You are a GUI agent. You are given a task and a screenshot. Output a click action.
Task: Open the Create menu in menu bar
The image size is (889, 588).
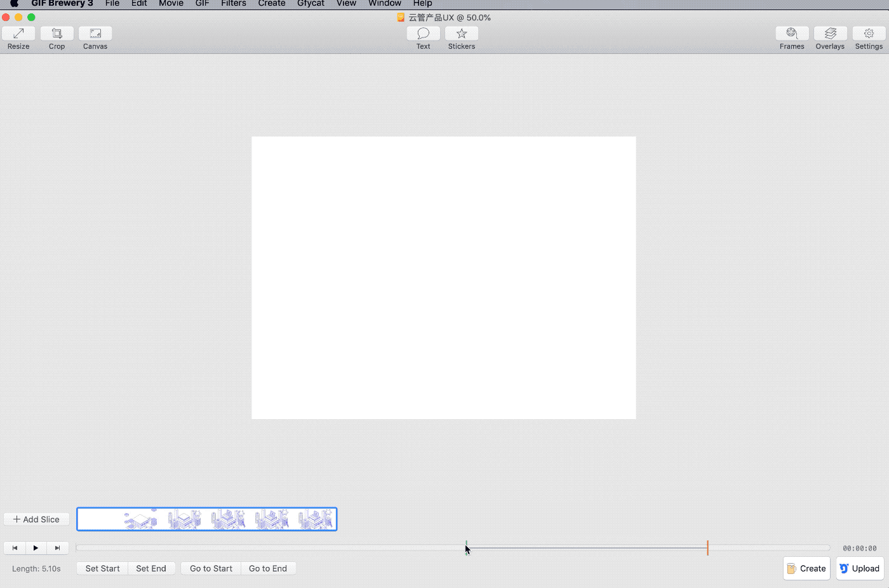pos(272,3)
